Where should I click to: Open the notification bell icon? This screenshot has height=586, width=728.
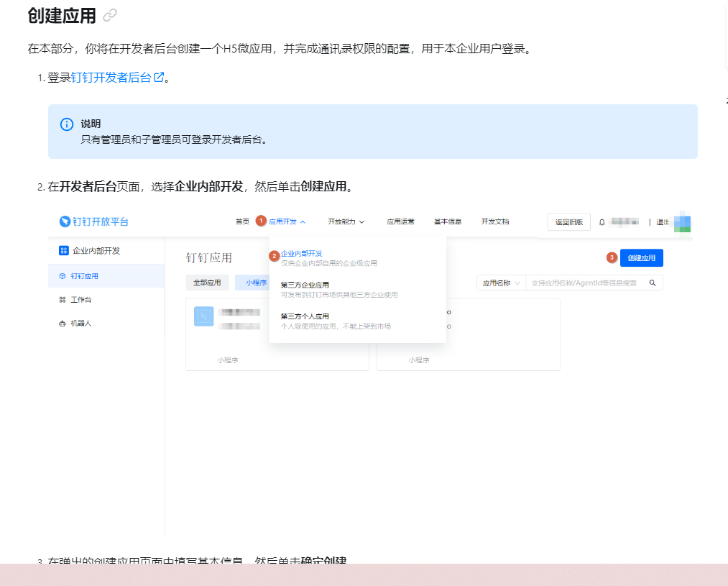click(x=602, y=222)
